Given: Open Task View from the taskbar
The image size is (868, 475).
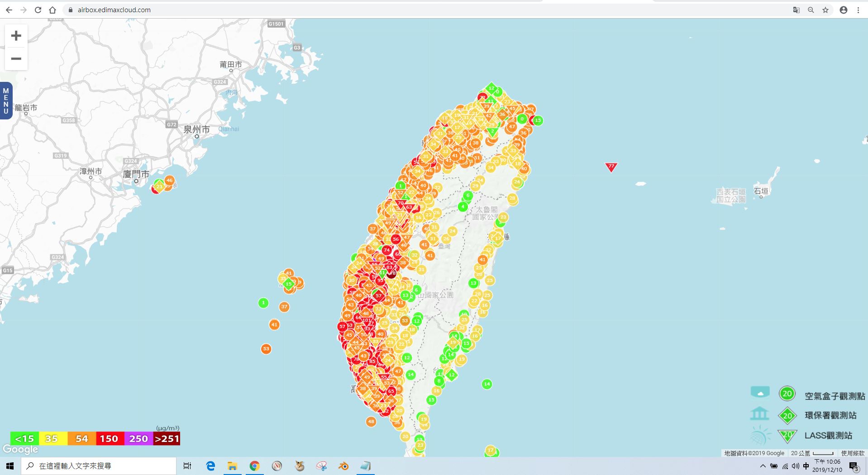Looking at the screenshot, I should [187, 466].
